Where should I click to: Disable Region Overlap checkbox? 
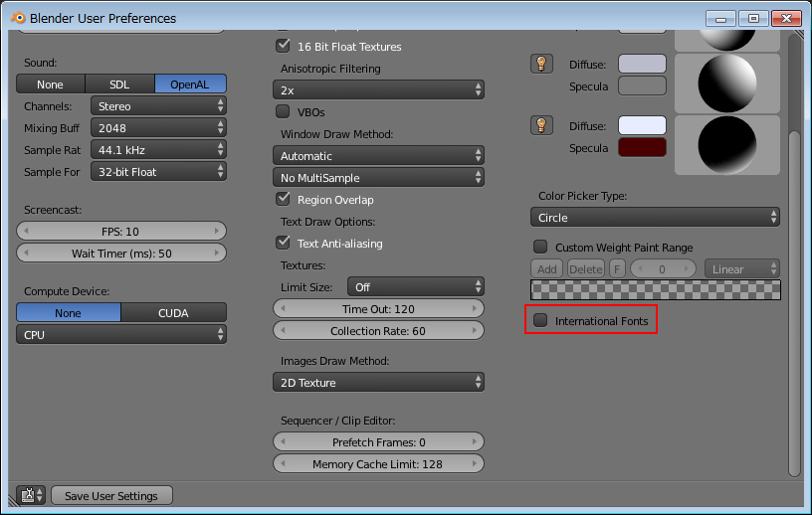point(283,199)
